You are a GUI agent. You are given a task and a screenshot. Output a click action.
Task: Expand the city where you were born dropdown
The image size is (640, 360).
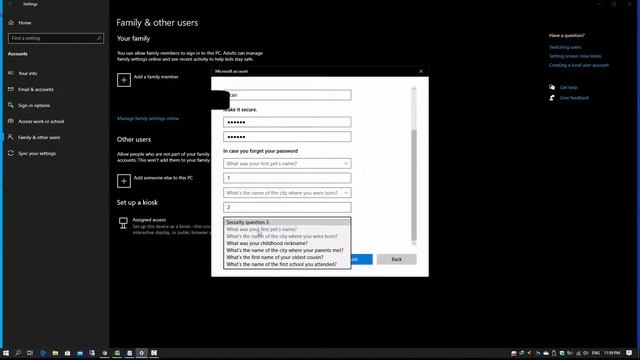(287, 193)
